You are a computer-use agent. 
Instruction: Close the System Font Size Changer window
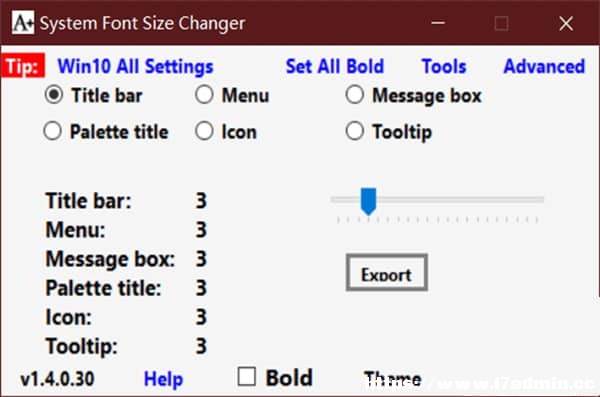(x=566, y=23)
